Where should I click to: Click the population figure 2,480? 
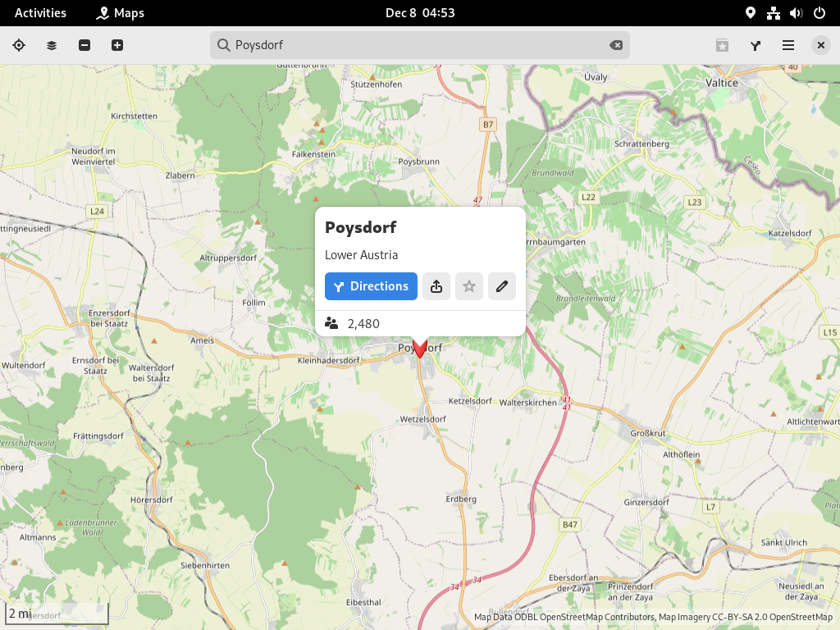pos(363,323)
